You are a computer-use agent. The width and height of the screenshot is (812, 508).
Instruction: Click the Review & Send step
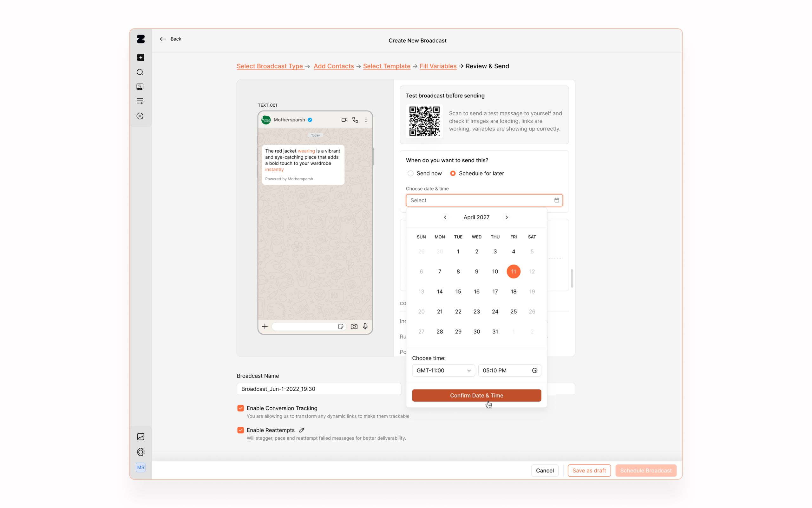(x=487, y=66)
